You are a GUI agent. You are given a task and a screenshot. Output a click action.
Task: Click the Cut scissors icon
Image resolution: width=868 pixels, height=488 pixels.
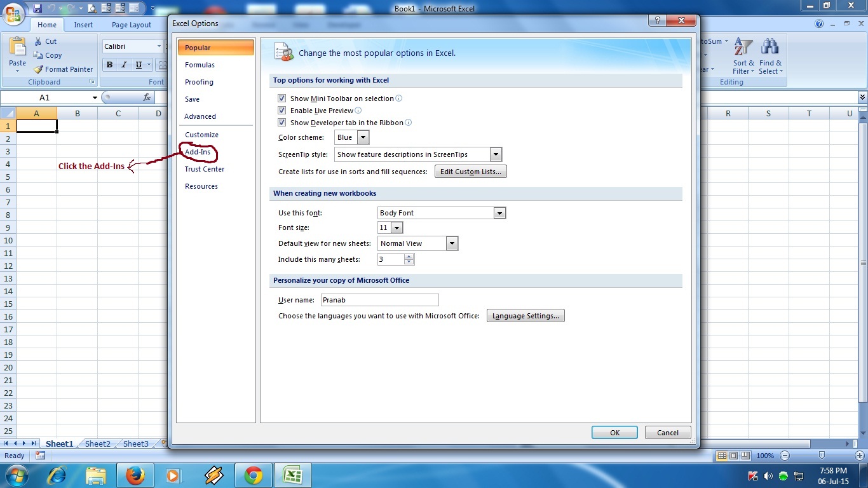(x=37, y=41)
